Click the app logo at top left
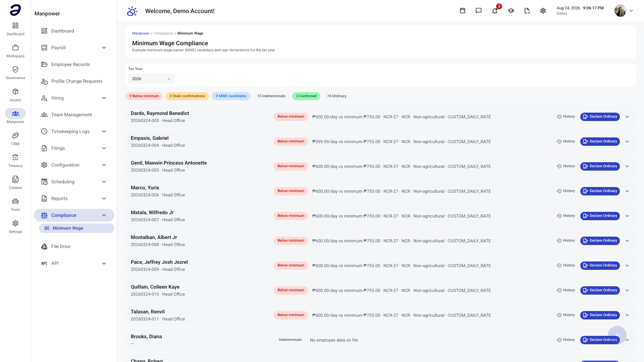644x362 pixels. point(15,10)
